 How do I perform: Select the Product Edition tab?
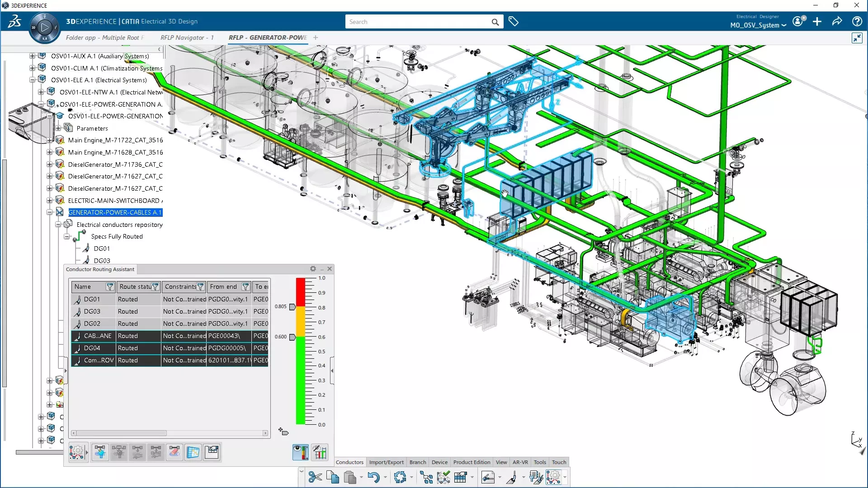(472, 462)
